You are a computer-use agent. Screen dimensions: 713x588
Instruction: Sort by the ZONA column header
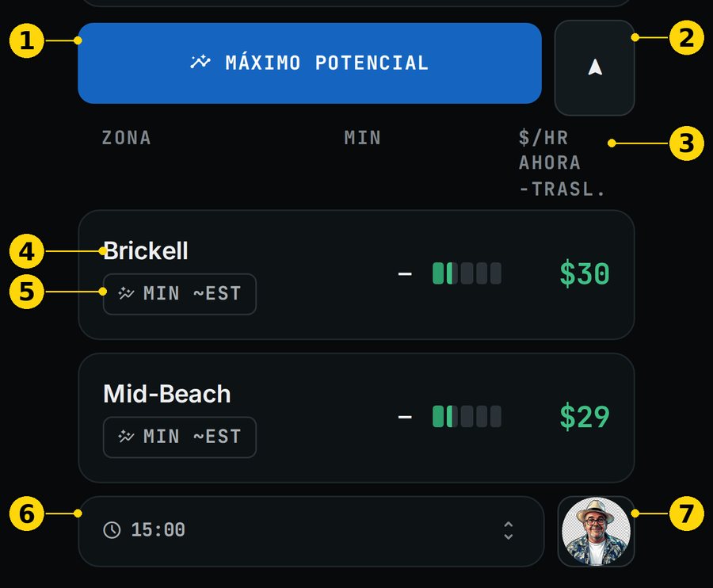126,138
